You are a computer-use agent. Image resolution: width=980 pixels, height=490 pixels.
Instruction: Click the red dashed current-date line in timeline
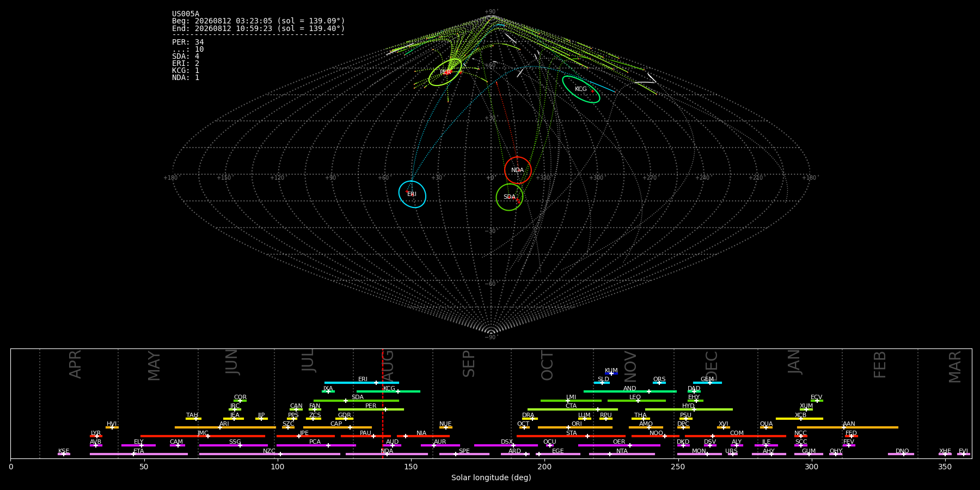383,403
